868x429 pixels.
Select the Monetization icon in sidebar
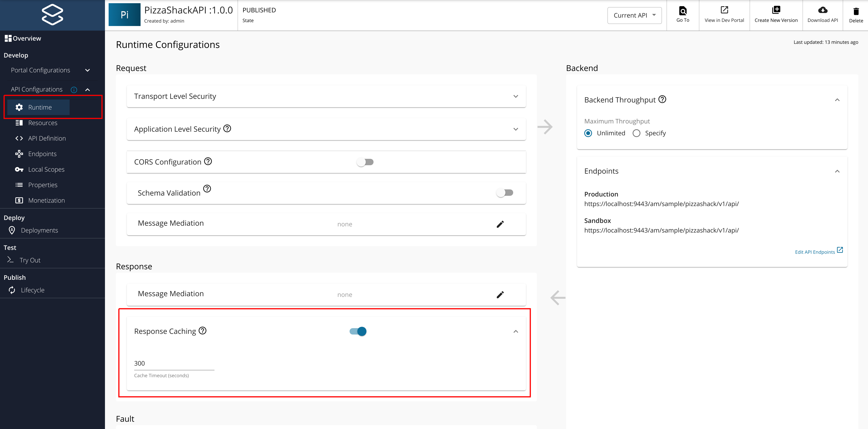point(19,200)
